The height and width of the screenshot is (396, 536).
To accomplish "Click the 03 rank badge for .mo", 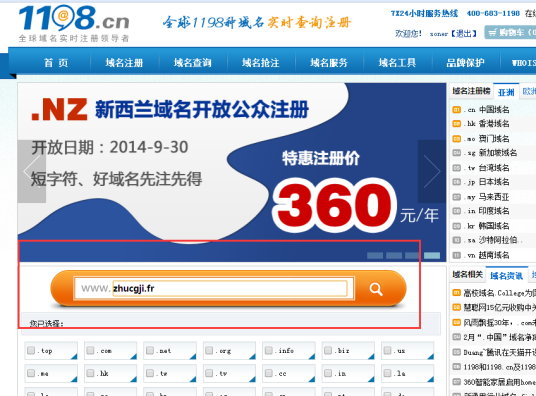I will click(x=456, y=138).
